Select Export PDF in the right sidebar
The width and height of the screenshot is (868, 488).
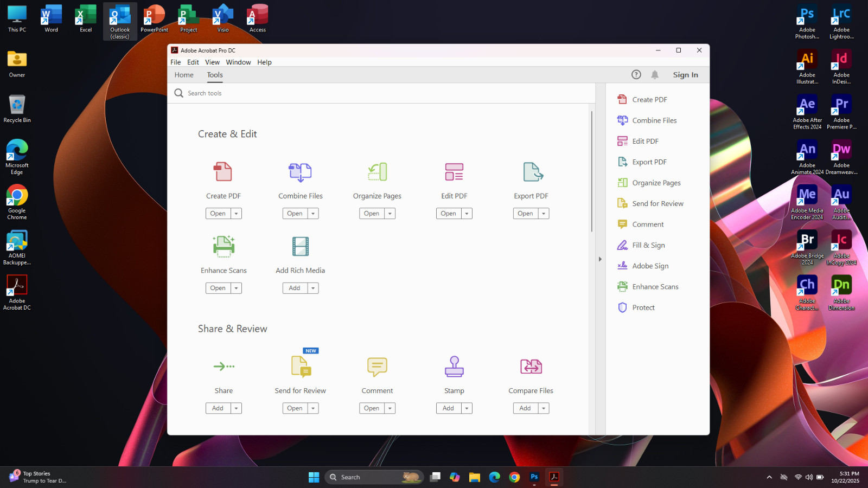coord(642,162)
